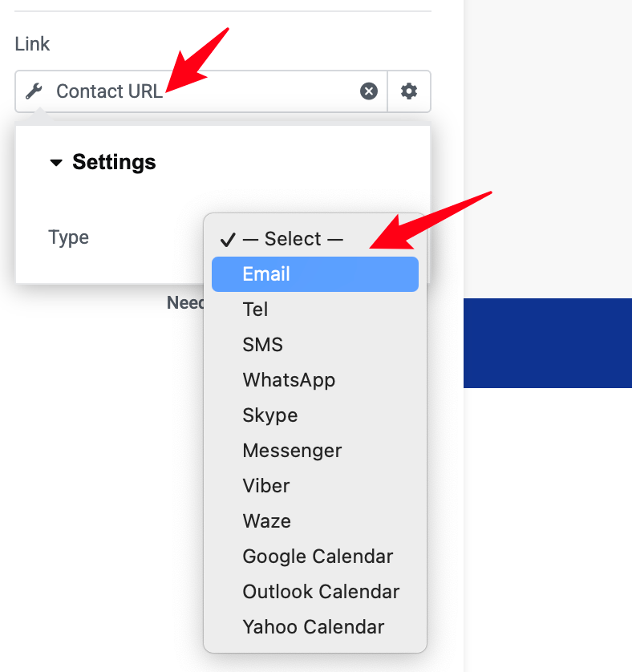Screen dimensions: 632x672
Task: Select Waze from dropdown list
Action: [315, 521]
